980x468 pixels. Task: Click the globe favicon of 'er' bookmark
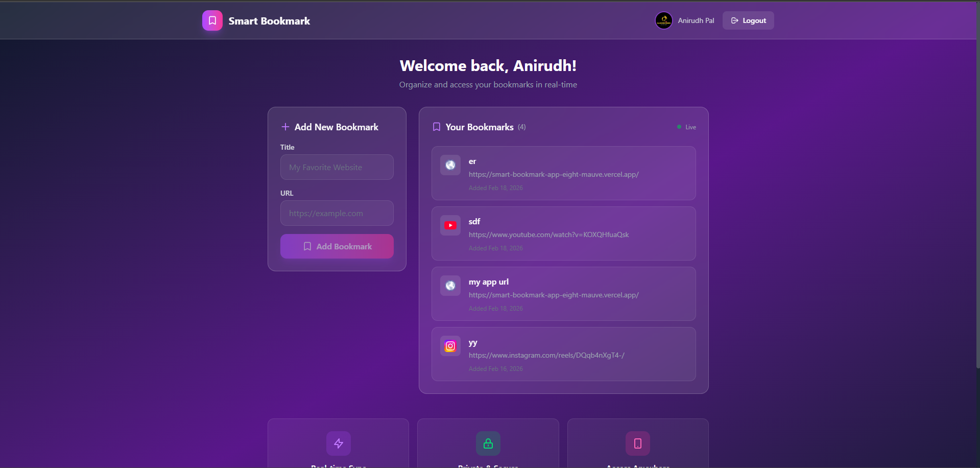point(450,165)
